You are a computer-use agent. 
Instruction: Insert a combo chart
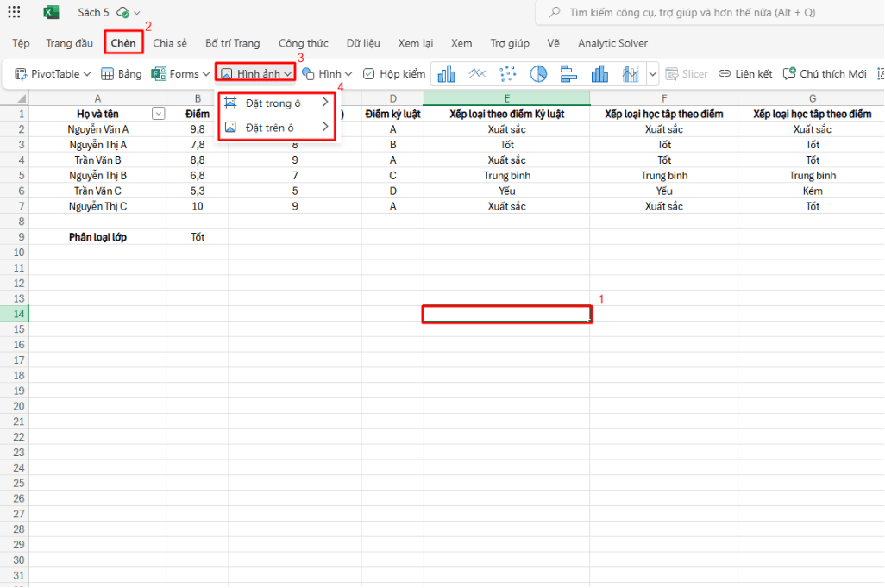[630, 74]
